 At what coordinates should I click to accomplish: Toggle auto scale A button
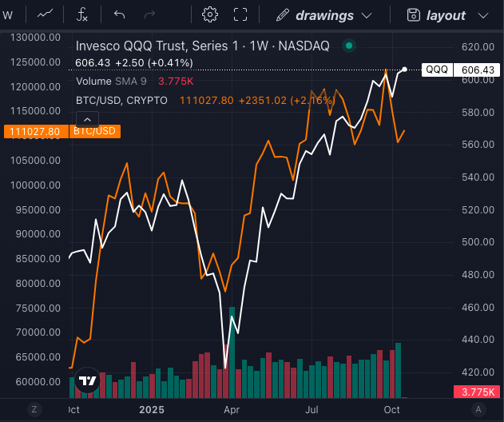click(x=478, y=408)
